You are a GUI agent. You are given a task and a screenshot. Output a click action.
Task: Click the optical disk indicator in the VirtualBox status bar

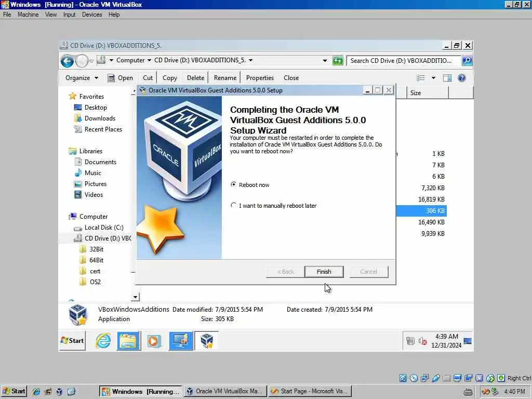click(x=414, y=378)
